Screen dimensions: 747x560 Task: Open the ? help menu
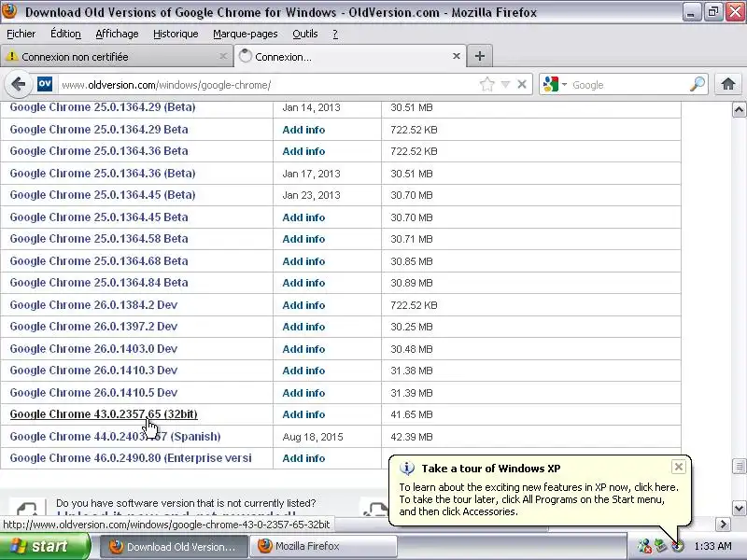(x=335, y=34)
